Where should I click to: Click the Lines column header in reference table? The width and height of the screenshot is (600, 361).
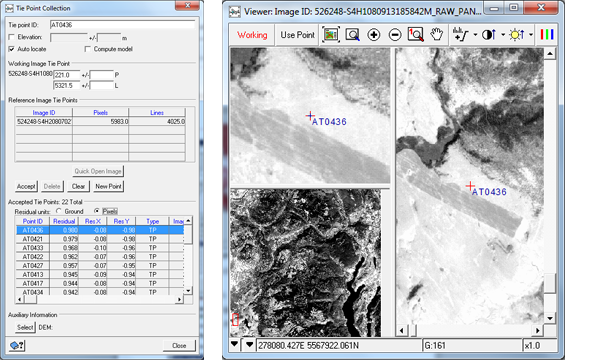[x=157, y=113]
